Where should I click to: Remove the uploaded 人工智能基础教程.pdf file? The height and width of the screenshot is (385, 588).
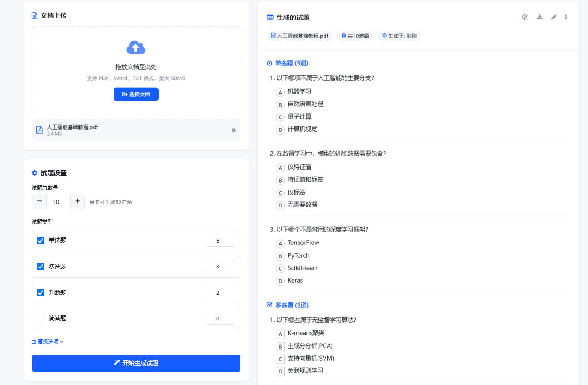click(x=234, y=130)
